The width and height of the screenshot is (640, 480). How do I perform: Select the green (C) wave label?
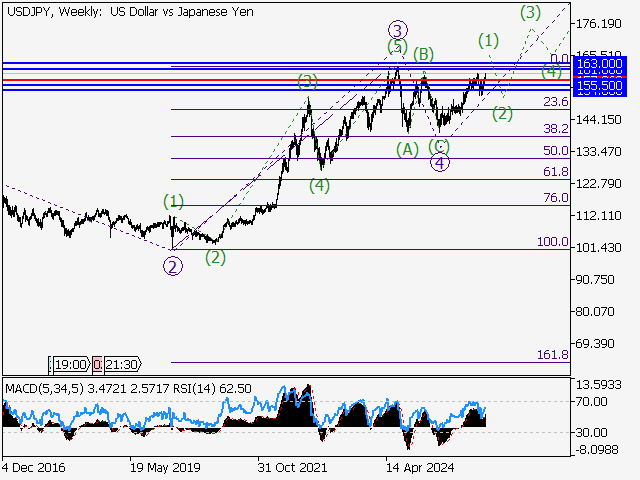coord(439,146)
